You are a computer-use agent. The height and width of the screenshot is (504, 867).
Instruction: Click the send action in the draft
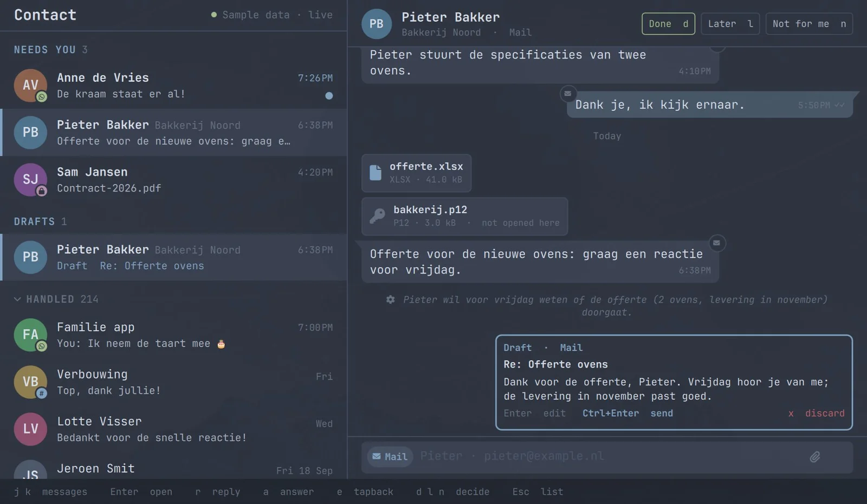click(x=627, y=414)
